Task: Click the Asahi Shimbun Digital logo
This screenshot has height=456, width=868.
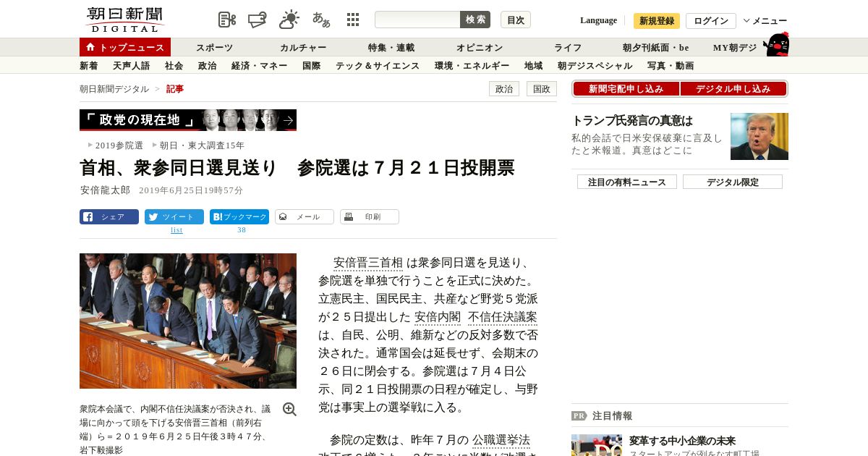Action: pos(124,20)
